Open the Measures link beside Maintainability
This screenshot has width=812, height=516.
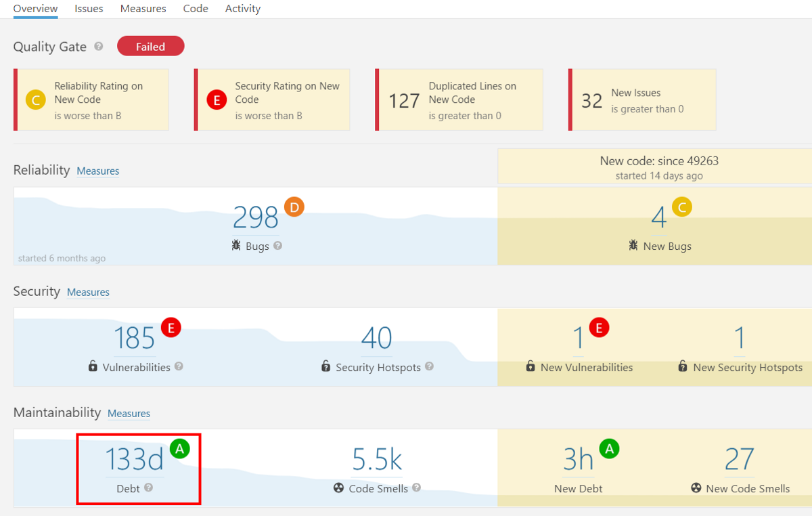point(129,414)
